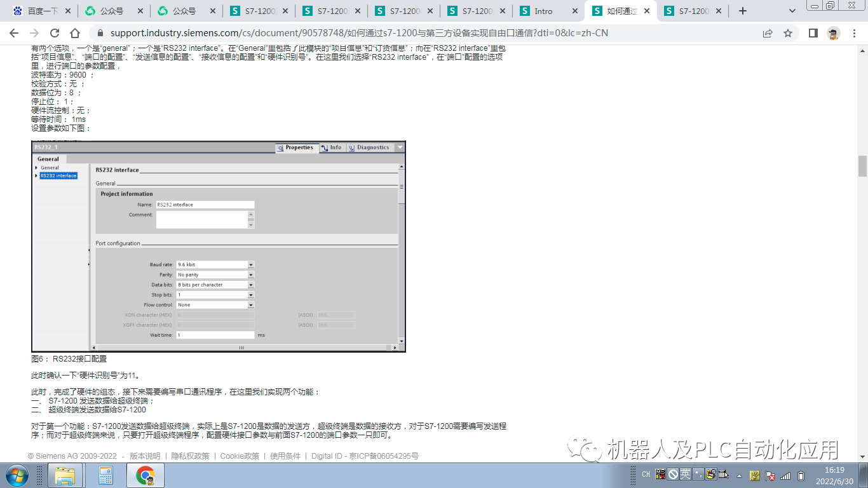Screen dimensions: 868x488
Task: Open the Chrome profile avatar menu
Action: click(834, 33)
